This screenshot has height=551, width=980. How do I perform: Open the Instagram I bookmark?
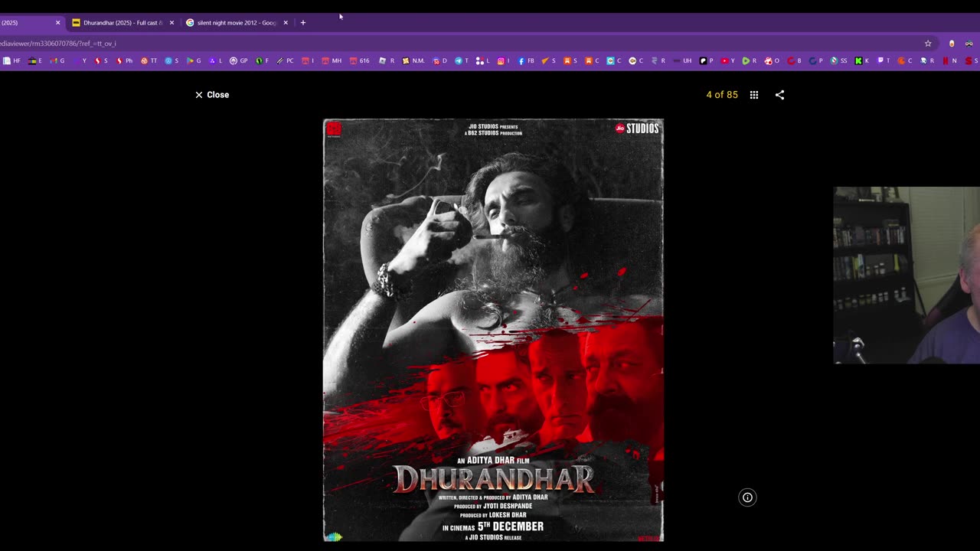[504, 60]
